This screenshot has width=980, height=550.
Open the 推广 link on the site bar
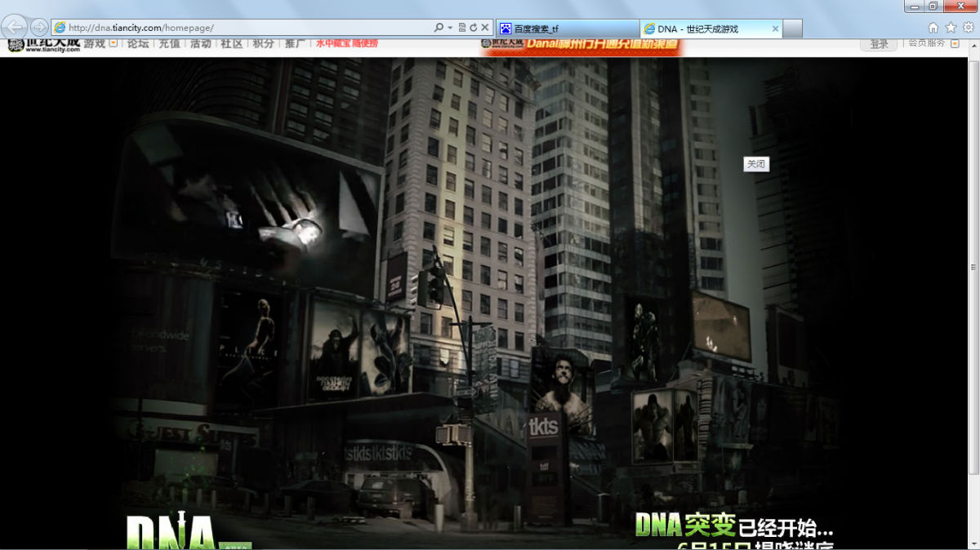(x=294, y=43)
